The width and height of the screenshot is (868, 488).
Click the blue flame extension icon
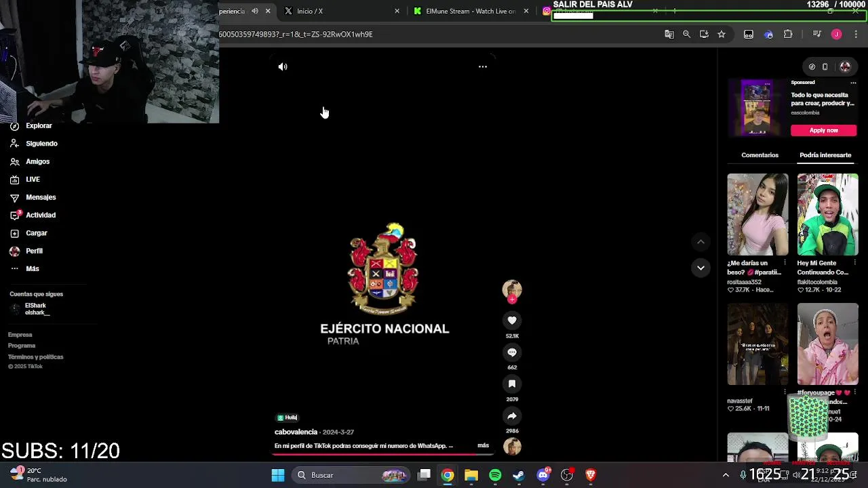coord(768,34)
